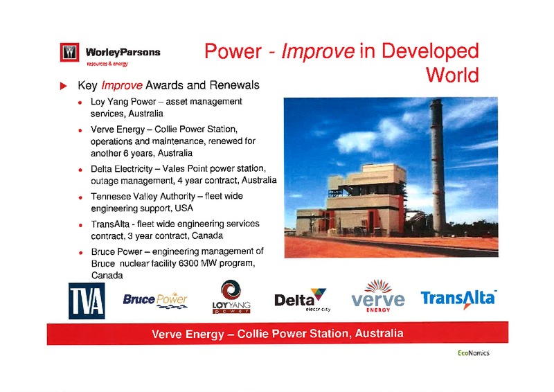Click the slide title 'Power - Improve in Developed World'
Viewport: 554px width, 392px height.
pyautogui.click(x=341, y=62)
